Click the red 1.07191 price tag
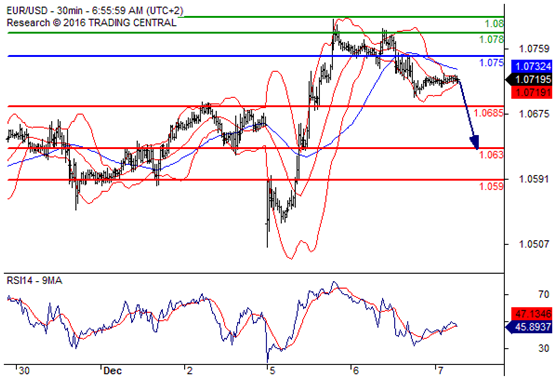557x379 pixels. [x=532, y=93]
